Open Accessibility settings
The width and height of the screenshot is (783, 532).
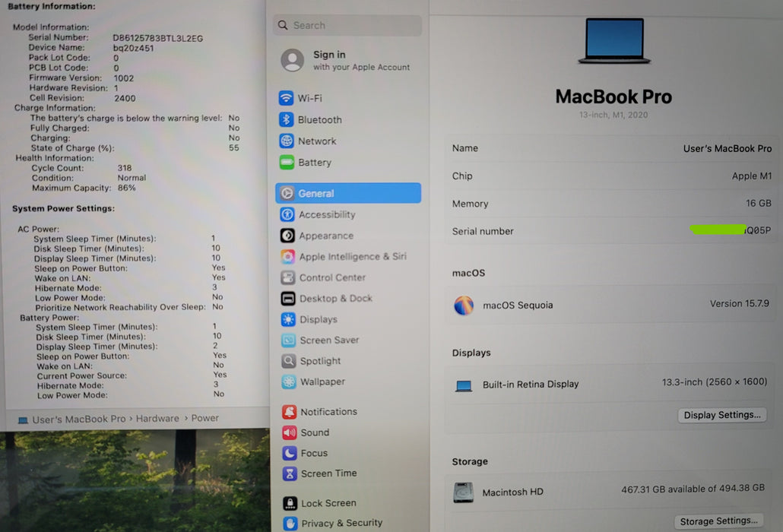tap(348, 214)
